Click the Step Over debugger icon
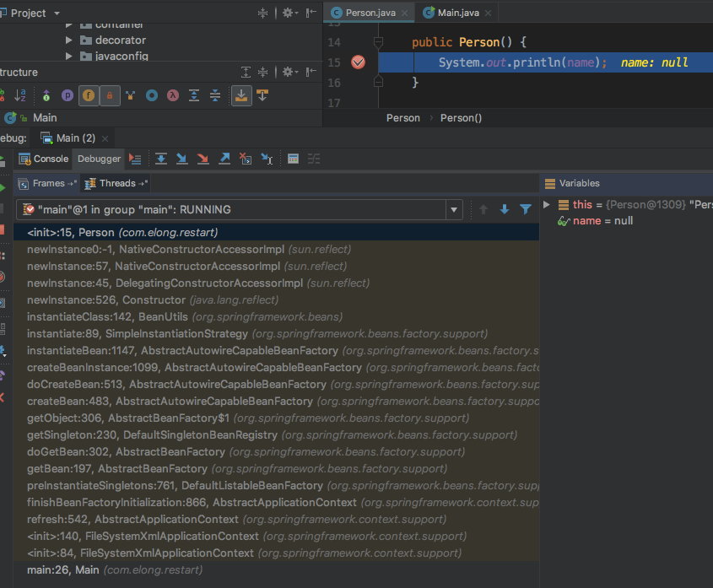713x588 pixels. click(160, 159)
